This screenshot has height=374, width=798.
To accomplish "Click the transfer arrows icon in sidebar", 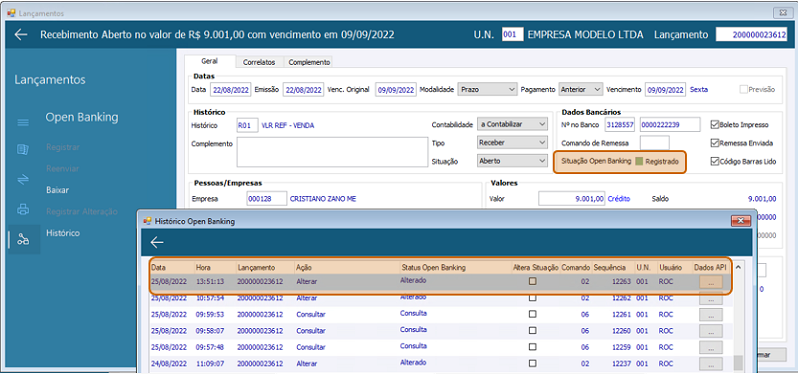I will [23, 179].
